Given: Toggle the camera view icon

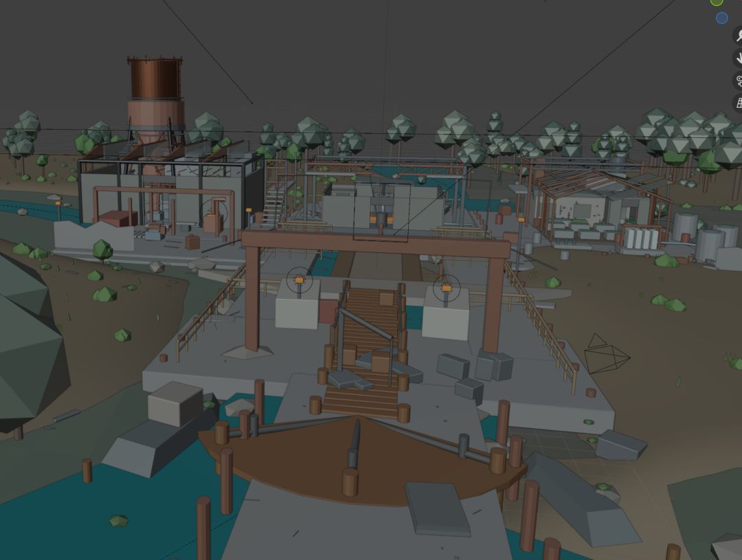Looking at the screenshot, I should click(738, 81).
